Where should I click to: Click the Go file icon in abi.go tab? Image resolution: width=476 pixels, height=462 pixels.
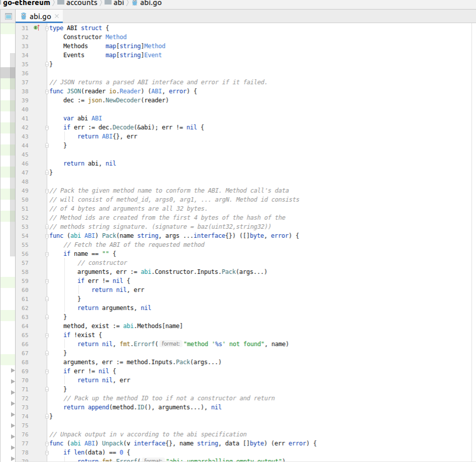[24, 16]
